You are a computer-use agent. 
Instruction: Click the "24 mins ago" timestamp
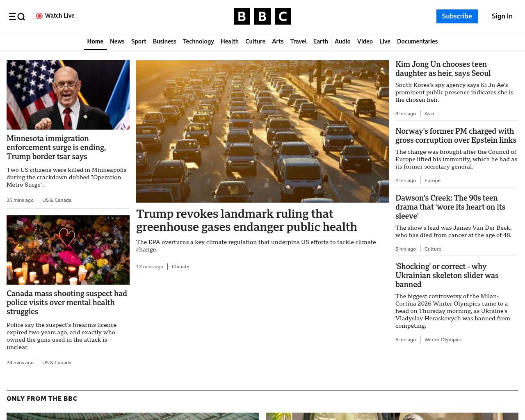[x=20, y=363]
